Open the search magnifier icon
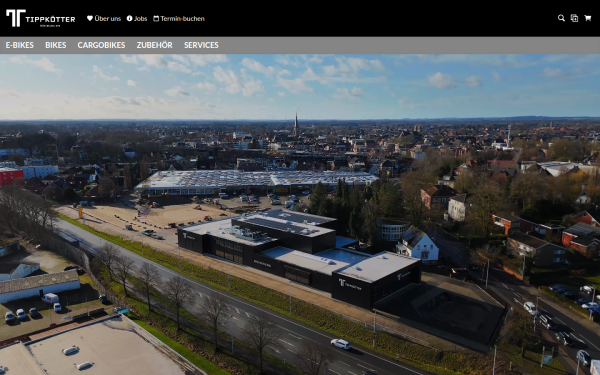Screen dimensions: 600x375 tap(561, 18)
